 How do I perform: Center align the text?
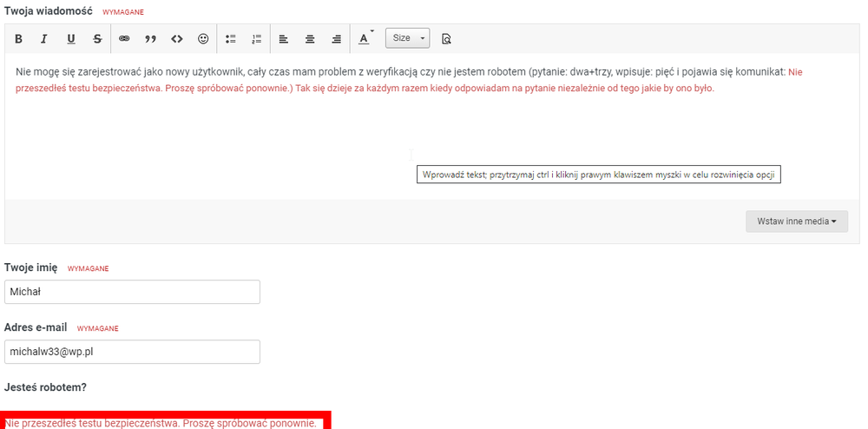point(310,39)
